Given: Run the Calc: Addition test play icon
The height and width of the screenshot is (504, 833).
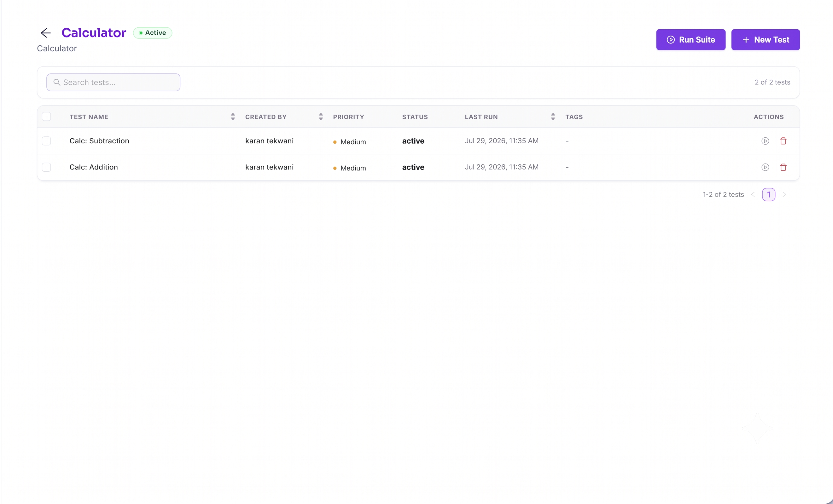Looking at the screenshot, I should (766, 167).
